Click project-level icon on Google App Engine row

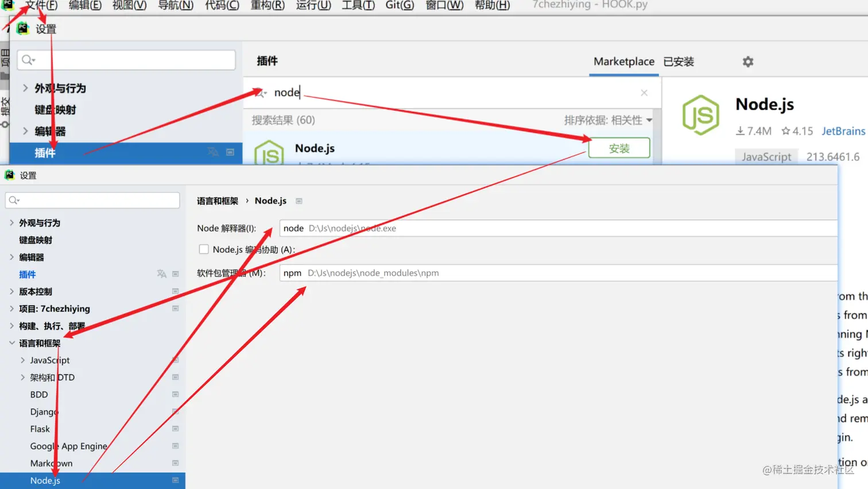(x=175, y=446)
